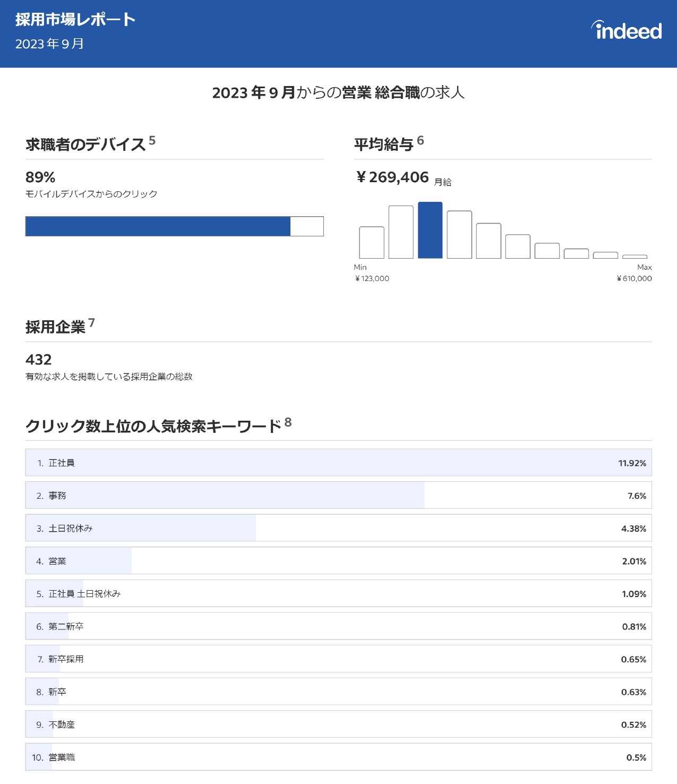The width and height of the screenshot is (677, 784).
Task: Click the mobile device click progress bar
Action: coord(174,226)
